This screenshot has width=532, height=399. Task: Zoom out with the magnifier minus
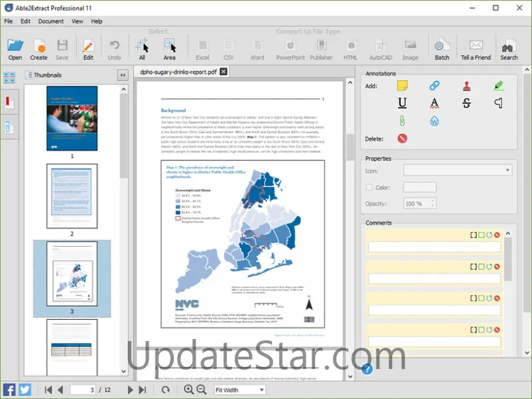coord(201,389)
